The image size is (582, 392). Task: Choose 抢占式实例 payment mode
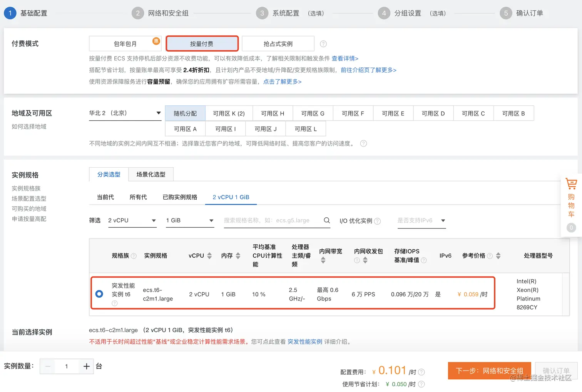[278, 44]
